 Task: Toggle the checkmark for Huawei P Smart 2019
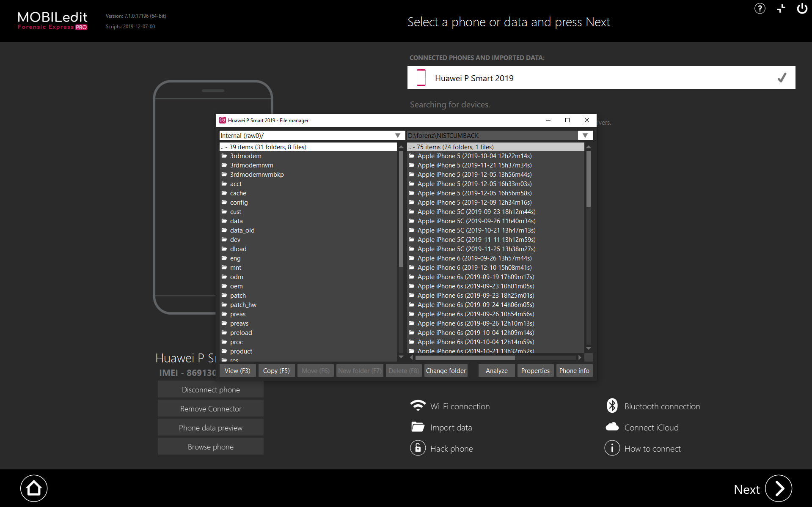[x=782, y=78]
